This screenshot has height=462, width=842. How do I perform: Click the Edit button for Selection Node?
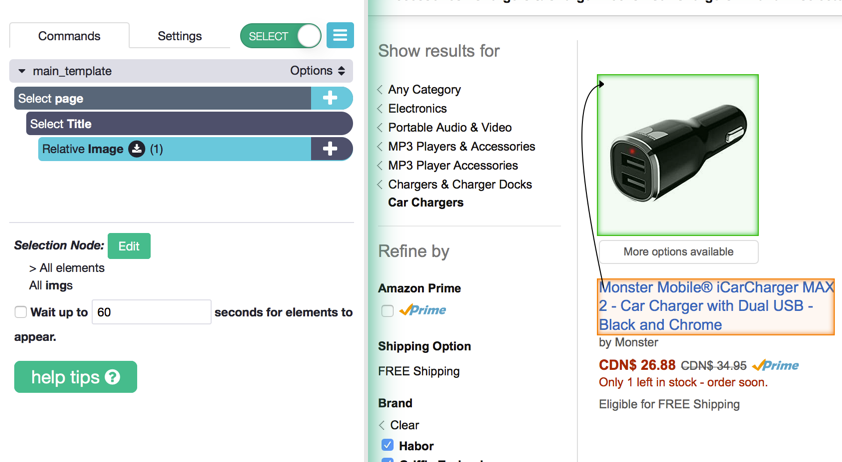(129, 246)
